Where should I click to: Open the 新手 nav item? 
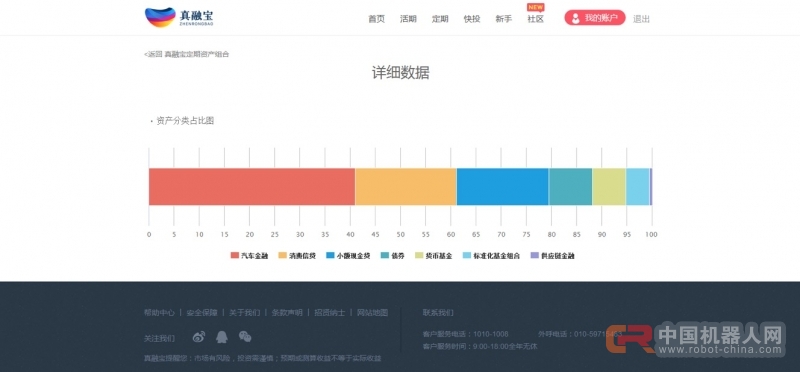504,19
